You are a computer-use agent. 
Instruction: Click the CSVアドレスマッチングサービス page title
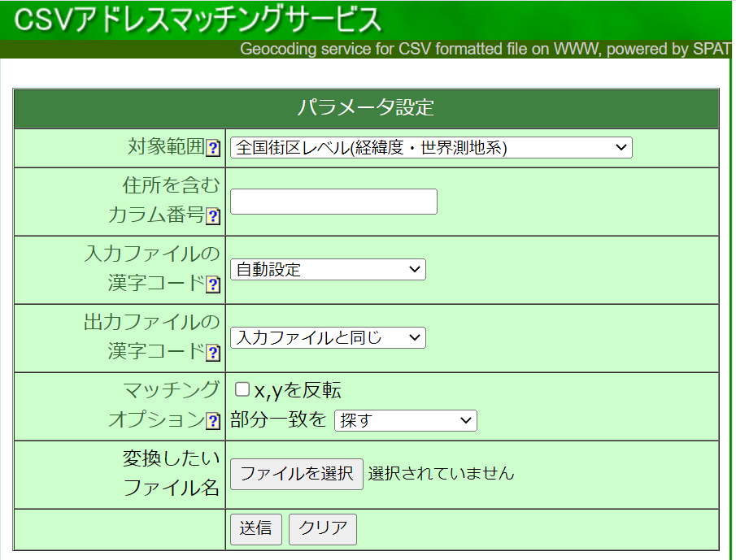[198, 20]
